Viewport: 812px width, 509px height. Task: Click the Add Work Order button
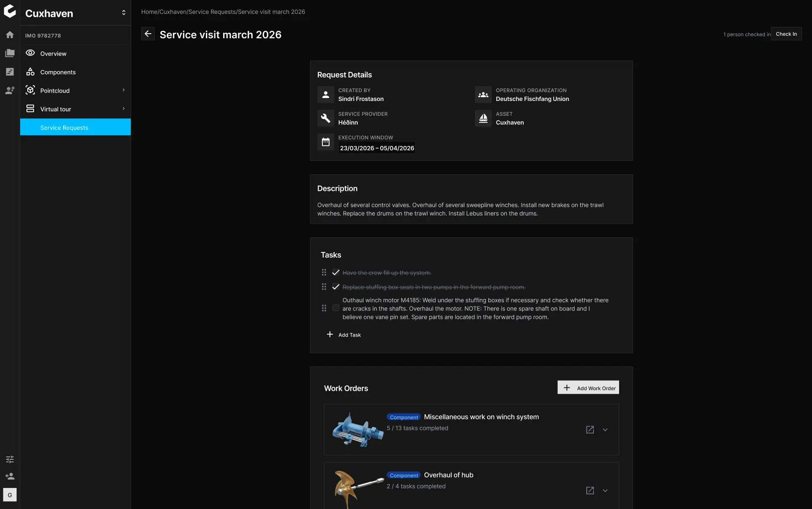(588, 387)
